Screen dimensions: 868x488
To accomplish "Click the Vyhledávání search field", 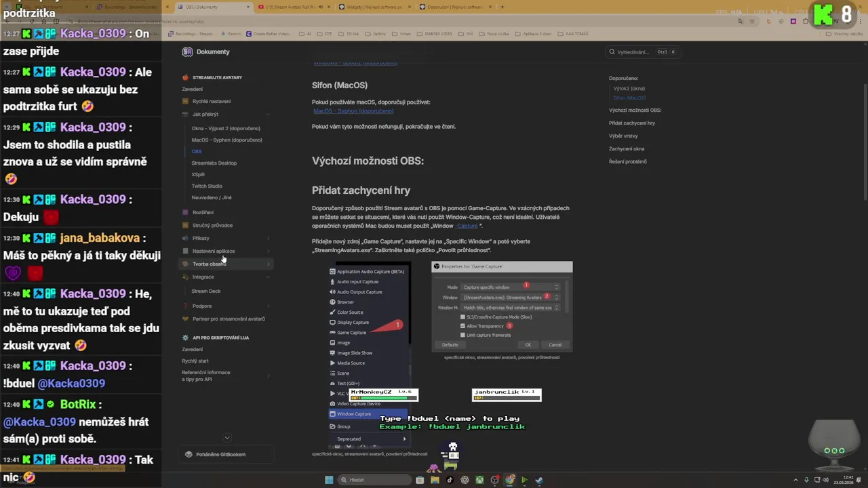I will click(643, 52).
